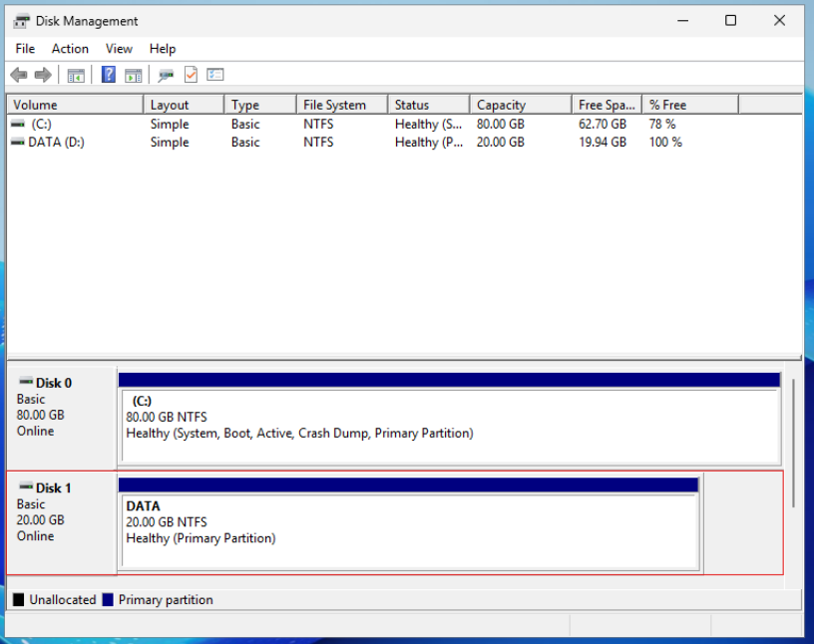Click the Properties checkmark document icon
The image size is (814, 644).
pyautogui.click(x=191, y=75)
